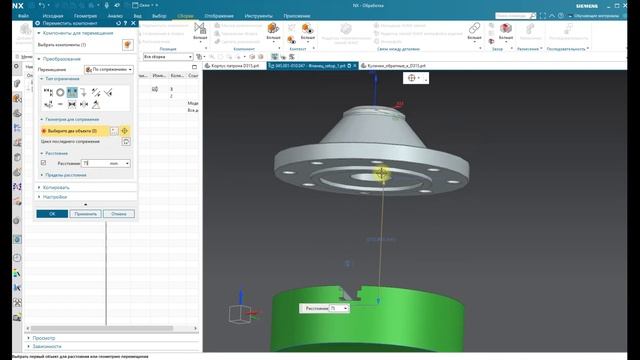Switch to the 'Исходная' ribbon tab
The width and height of the screenshot is (640, 360).
[x=53, y=16]
